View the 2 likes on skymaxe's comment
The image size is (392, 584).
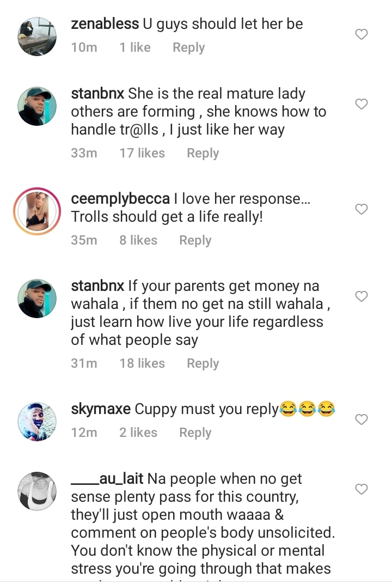pyautogui.click(x=138, y=433)
